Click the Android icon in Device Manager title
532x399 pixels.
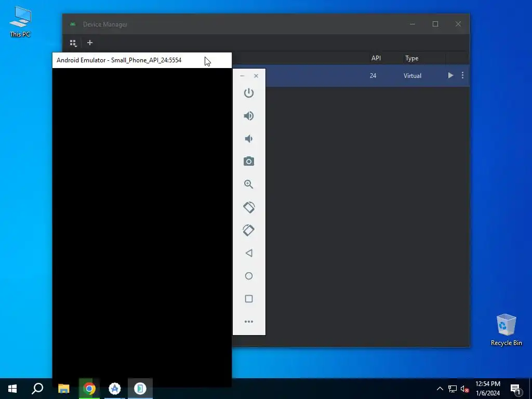73,24
